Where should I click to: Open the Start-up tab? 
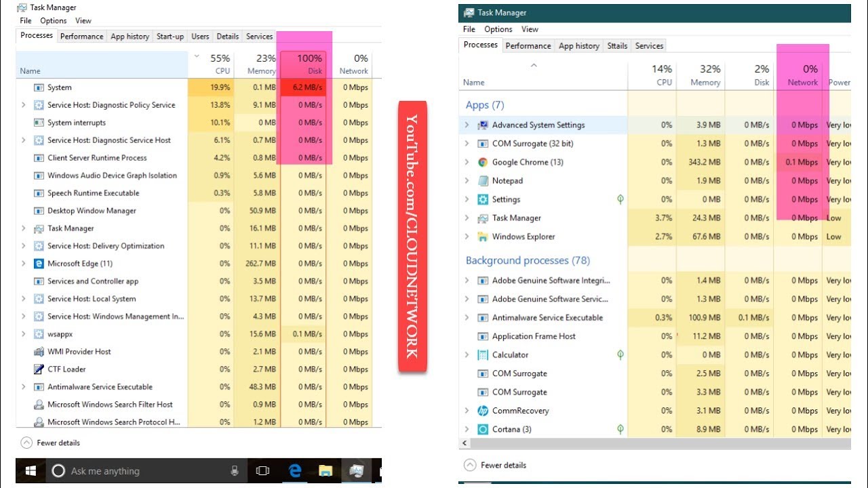pyautogui.click(x=170, y=37)
